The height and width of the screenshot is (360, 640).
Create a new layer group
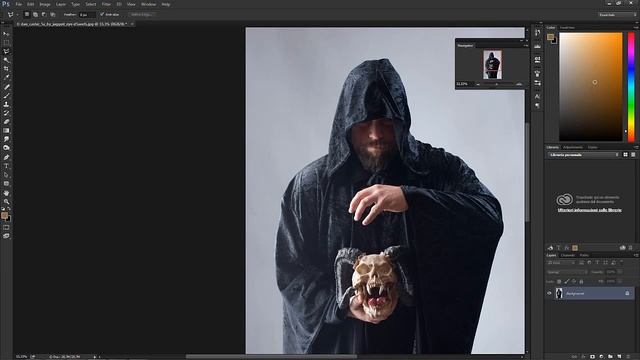point(610,357)
